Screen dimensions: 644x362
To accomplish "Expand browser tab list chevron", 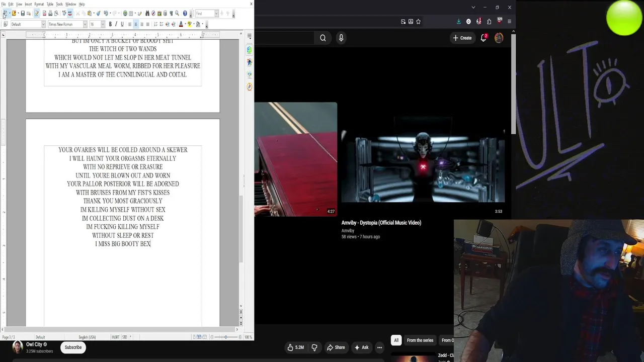I will coord(473,7).
